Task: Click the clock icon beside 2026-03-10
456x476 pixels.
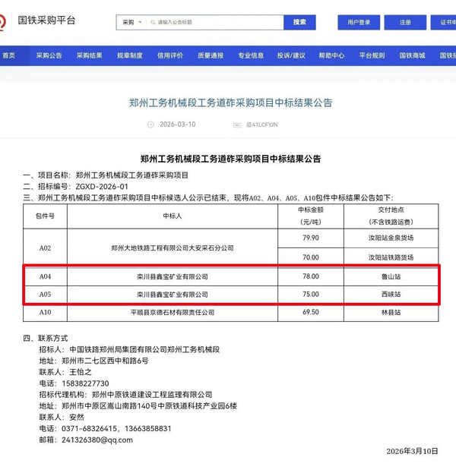Action: tap(151, 125)
